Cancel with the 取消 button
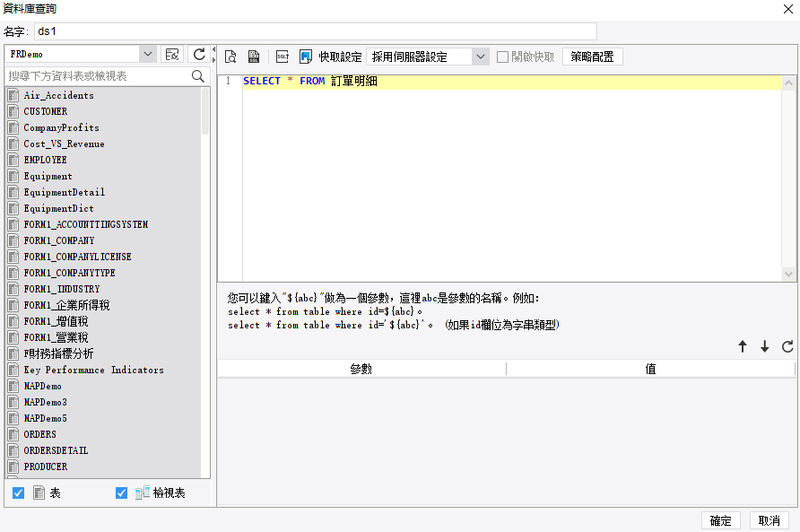 [769, 520]
